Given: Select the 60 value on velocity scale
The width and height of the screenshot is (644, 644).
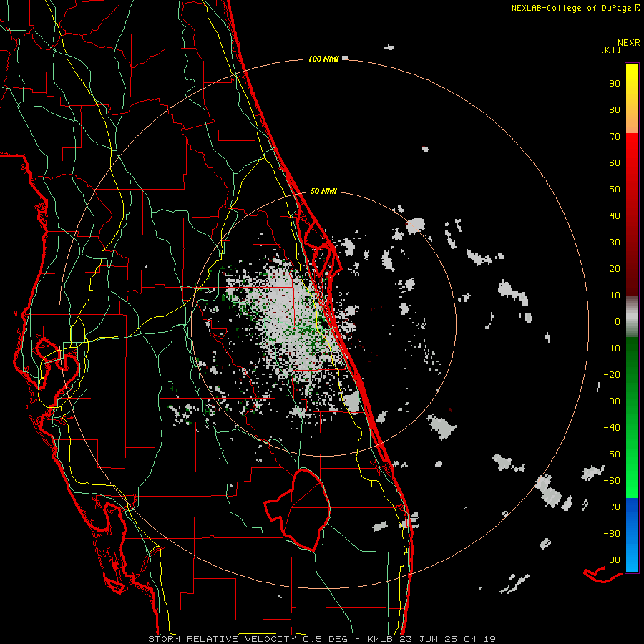Looking at the screenshot, I should click(615, 163).
